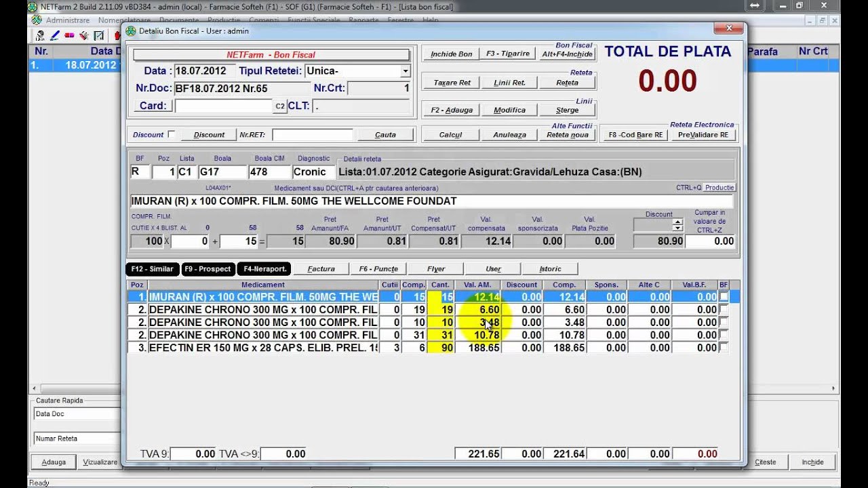
Task: Increase Discount with spinner up arrow
Action: point(677,222)
